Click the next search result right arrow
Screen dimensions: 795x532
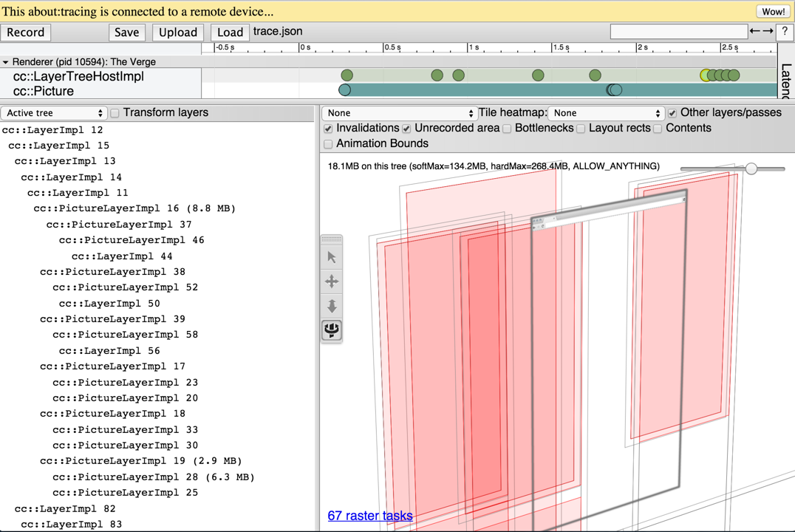768,32
